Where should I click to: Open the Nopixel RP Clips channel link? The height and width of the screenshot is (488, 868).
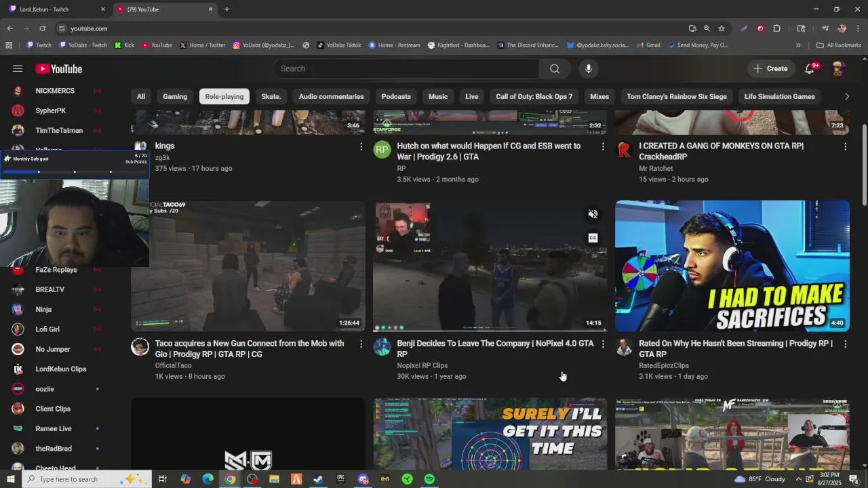422,365
